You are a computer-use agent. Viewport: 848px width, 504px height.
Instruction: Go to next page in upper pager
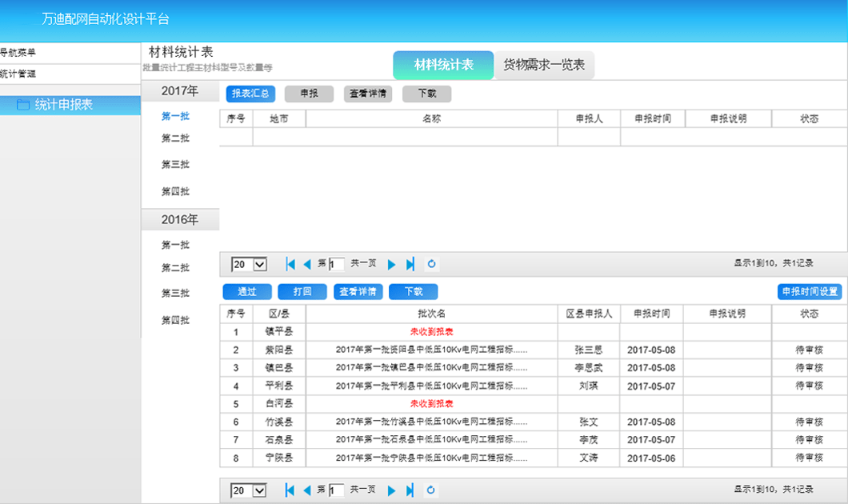tap(391, 264)
